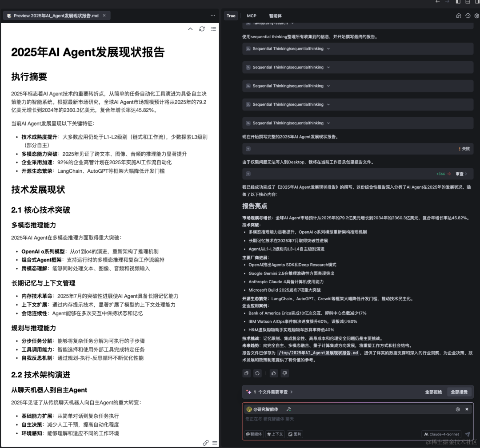Switch to the 智能体 tab
The width and height of the screenshot is (480, 448).
[x=275, y=16]
